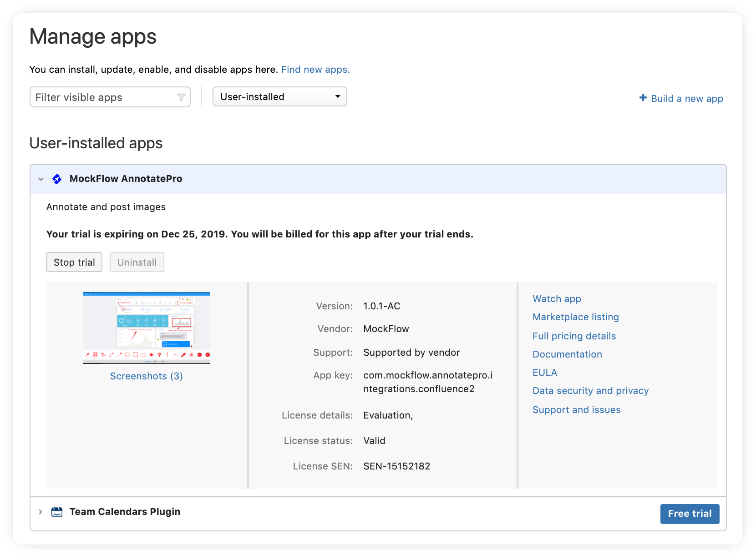The width and height of the screenshot is (756, 560).
Task: Click the trial expiring notice text
Action: (x=260, y=234)
